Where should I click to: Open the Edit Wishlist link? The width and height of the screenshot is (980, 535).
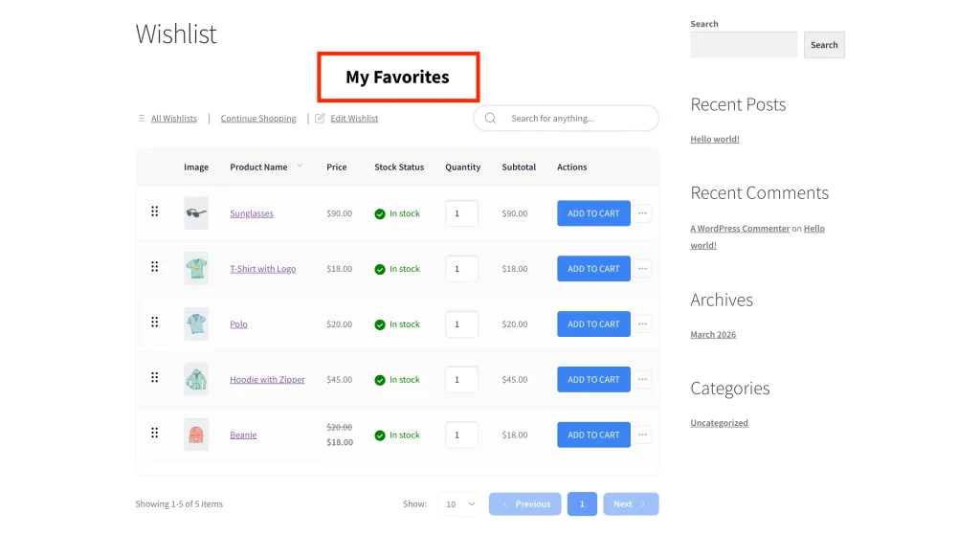coord(354,118)
